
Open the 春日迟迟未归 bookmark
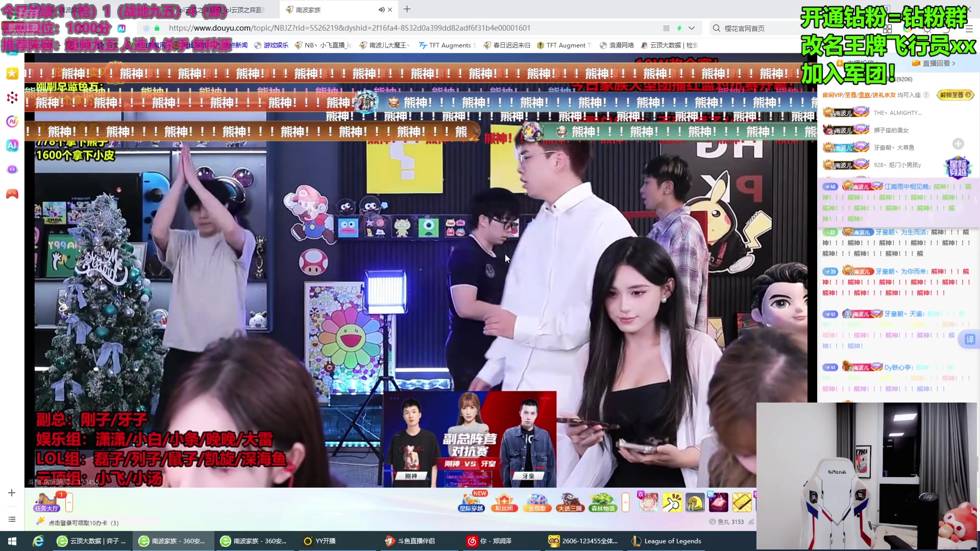tap(507, 45)
